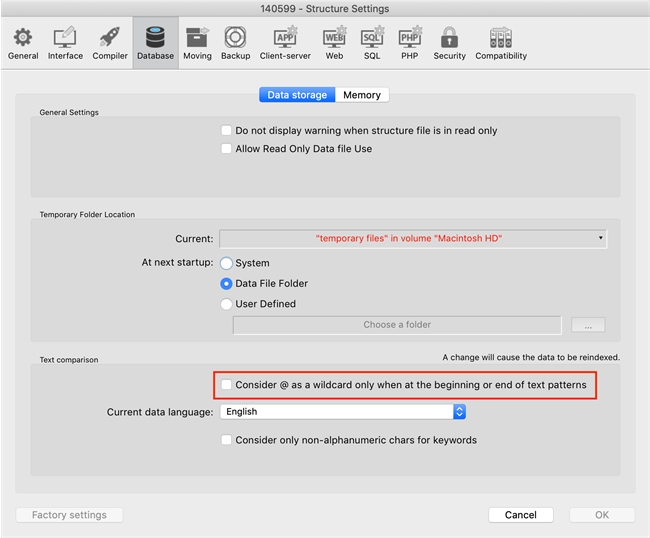Image resolution: width=650 pixels, height=538 pixels.
Task: Open the Current data language dropdown
Action: pyautogui.click(x=343, y=412)
